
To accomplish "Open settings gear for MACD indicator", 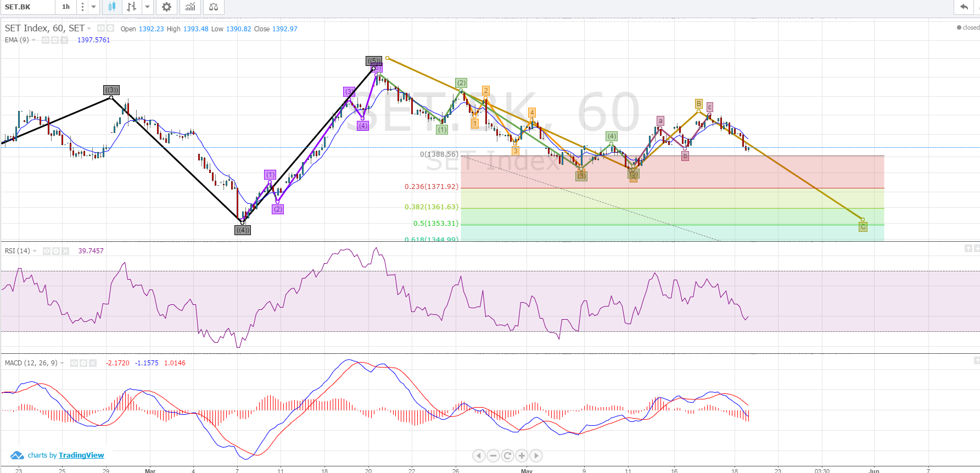I will tap(83, 363).
